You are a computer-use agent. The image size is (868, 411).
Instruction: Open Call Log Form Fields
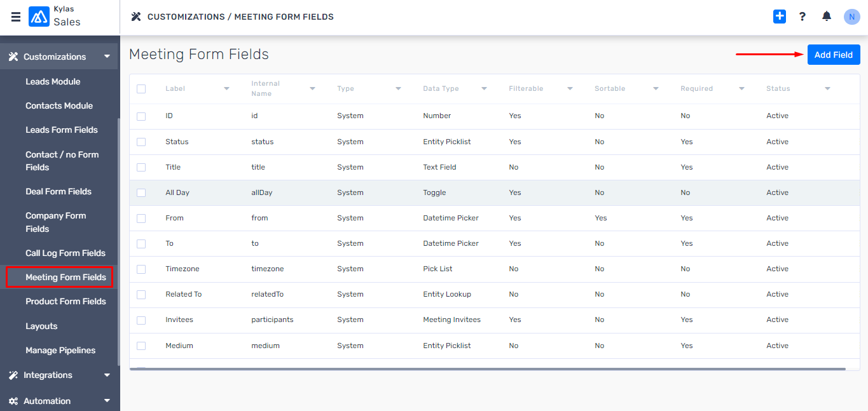point(65,253)
